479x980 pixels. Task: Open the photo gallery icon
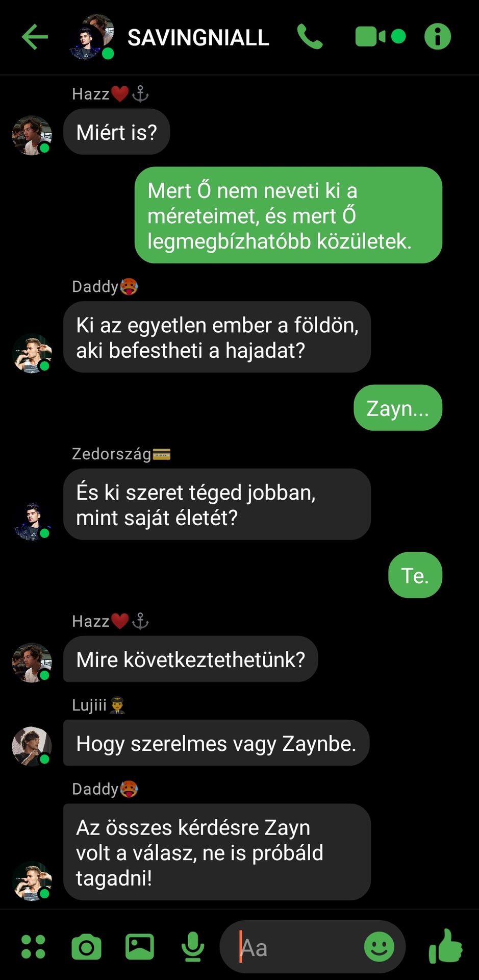(x=140, y=947)
